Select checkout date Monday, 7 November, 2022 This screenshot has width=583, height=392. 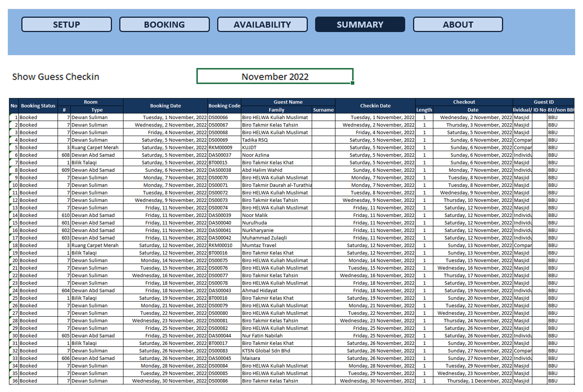pyautogui.click(x=473, y=170)
